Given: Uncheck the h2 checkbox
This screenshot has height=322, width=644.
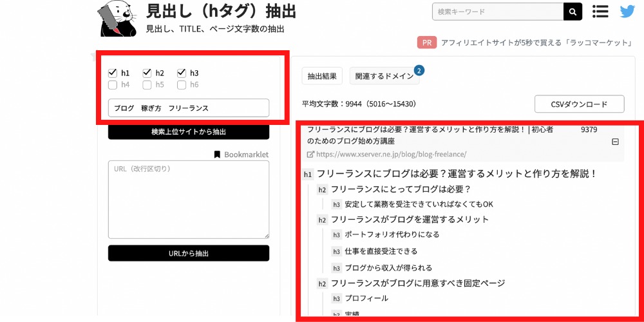Looking at the screenshot, I should [x=147, y=73].
